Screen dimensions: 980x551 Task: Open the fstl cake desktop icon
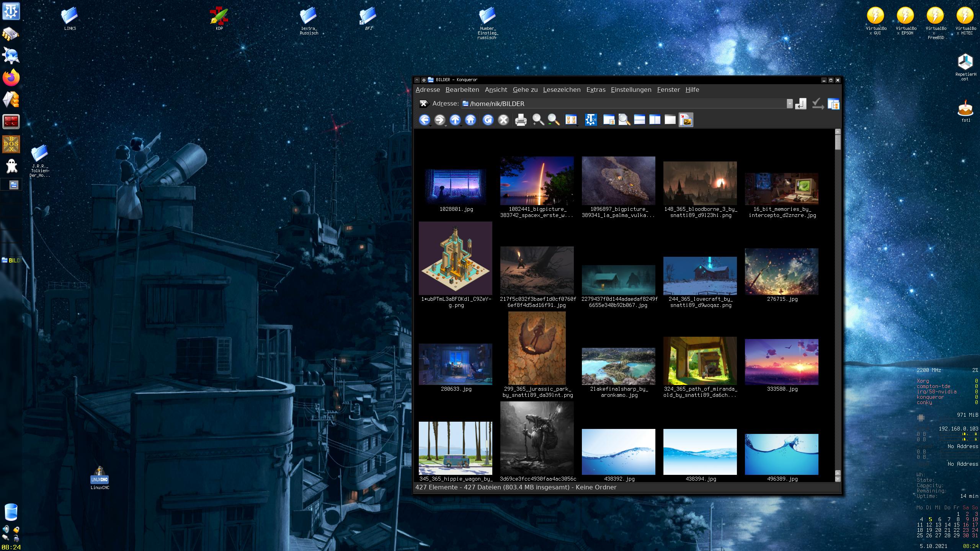point(965,111)
